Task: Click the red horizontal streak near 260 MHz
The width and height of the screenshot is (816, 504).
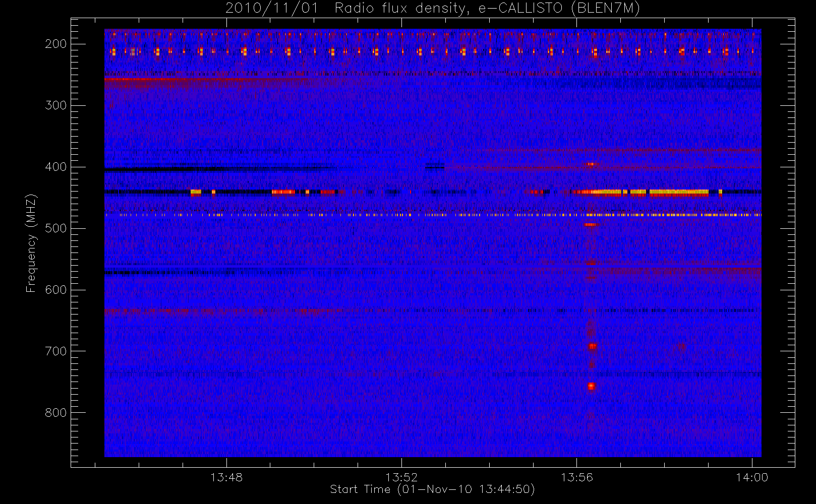Action: click(x=207, y=80)
